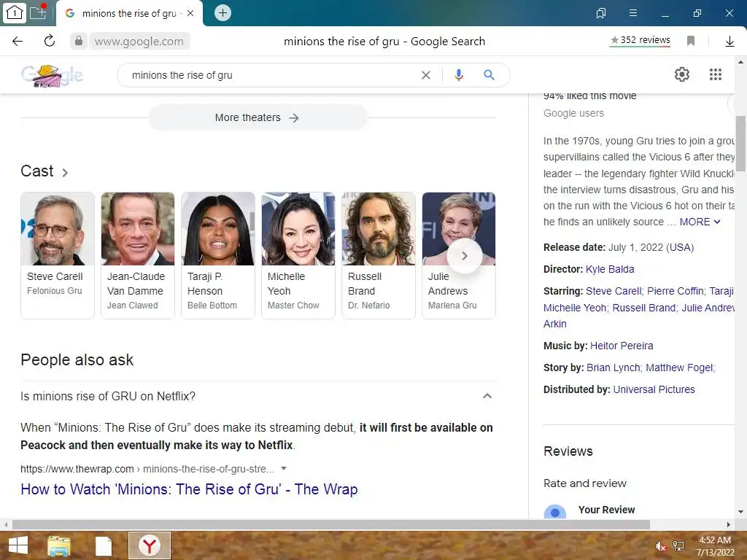Select Taraji P. Henson cast card

click(217, 255)
